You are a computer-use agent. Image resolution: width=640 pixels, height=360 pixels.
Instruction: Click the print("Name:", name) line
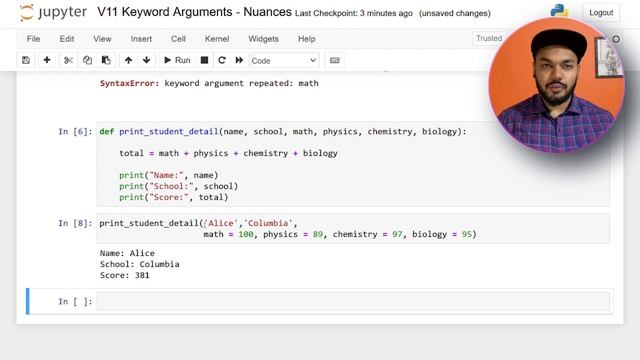169,175
